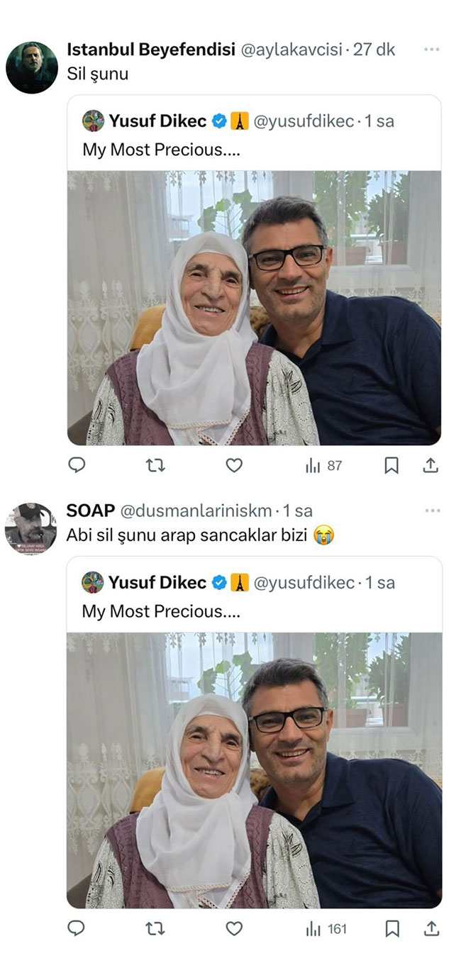Share the Istanbul Beyefendisi tweet

(431, 465)
